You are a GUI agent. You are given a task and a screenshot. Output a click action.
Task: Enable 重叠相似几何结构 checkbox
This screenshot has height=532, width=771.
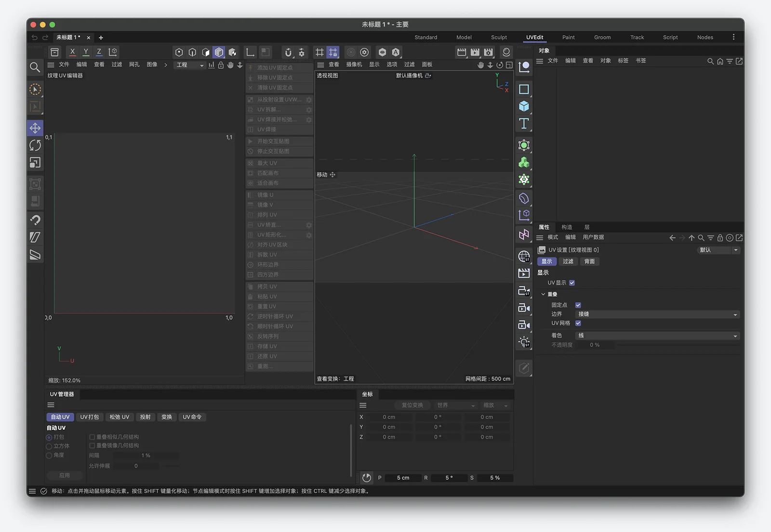(x=92, y=437)
